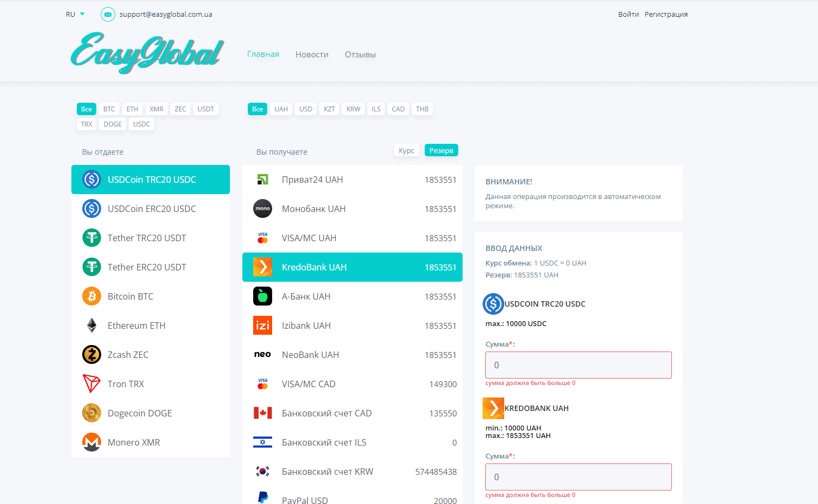Click the USDCoin TRC20 coin icon

pyautogui.click(x=91, y=179)
